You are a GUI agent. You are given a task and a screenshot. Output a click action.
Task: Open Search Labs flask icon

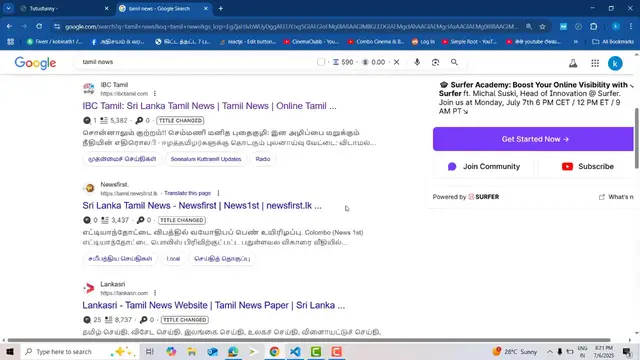point(573,63)
